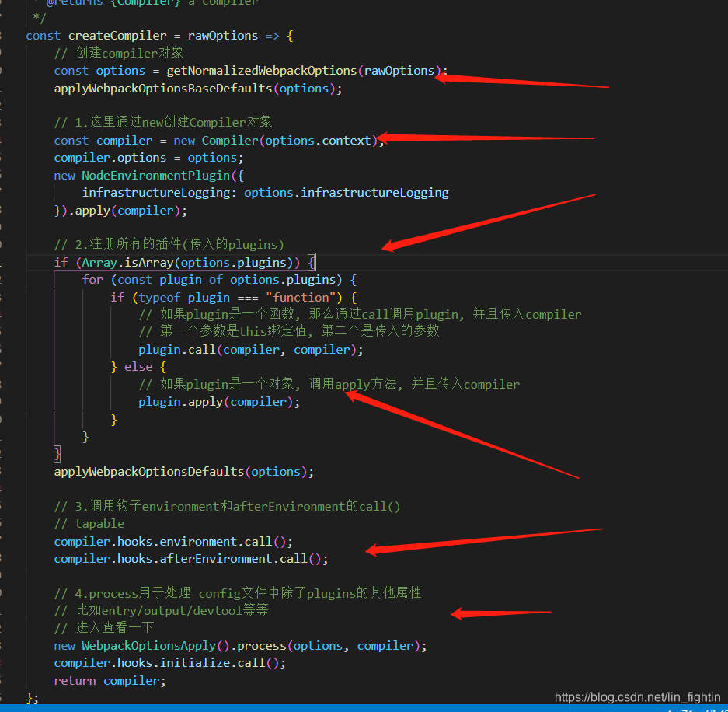Click the createCompiler function name
Image resolution: width=728 pixels, height=712 pixels.
(117, 36)
